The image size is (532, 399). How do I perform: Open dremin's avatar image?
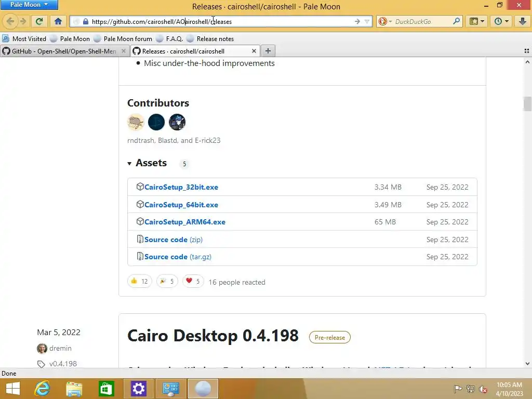coord(42,349)
